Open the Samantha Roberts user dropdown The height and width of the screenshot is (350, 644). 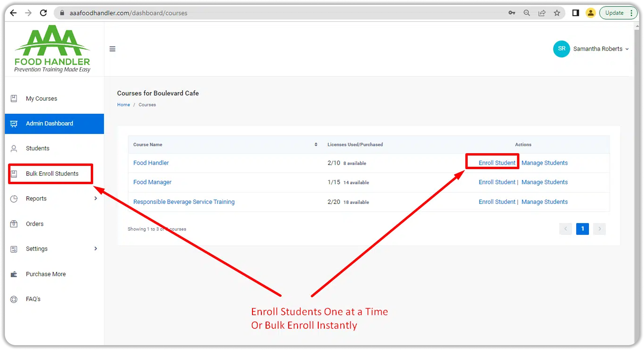click(x=601, y=49)
